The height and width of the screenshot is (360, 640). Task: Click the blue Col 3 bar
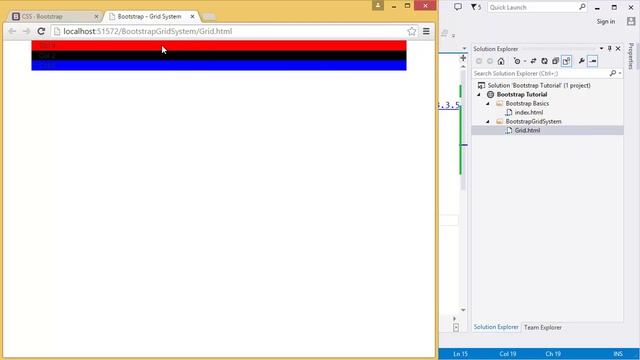click(219, 65)
